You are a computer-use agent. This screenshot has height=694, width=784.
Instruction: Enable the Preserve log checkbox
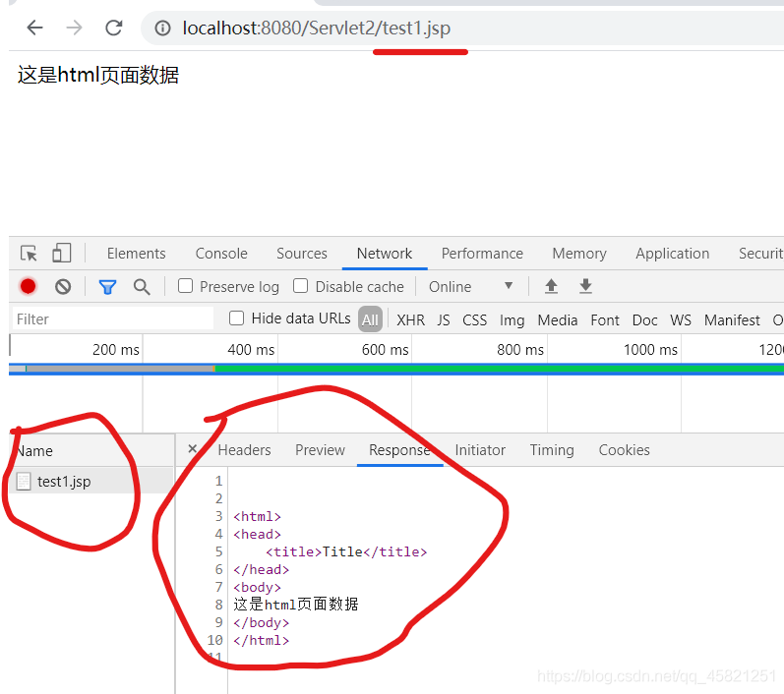click(186, 286)
